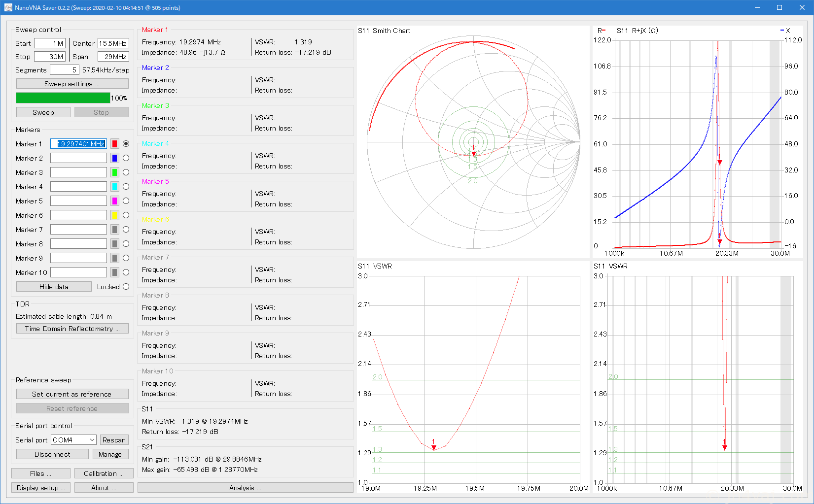The image size is (814, 504).
Task: Select the Marker 3 radio button
Action: pyautogui.click(x=126, y=172)
